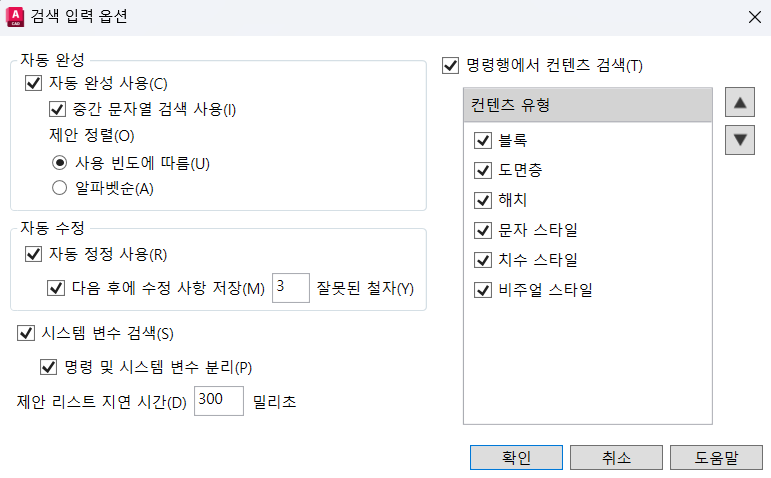Screen dimensions: 771x478
Task: Click the move up arrow button
Action: (740, 102)
